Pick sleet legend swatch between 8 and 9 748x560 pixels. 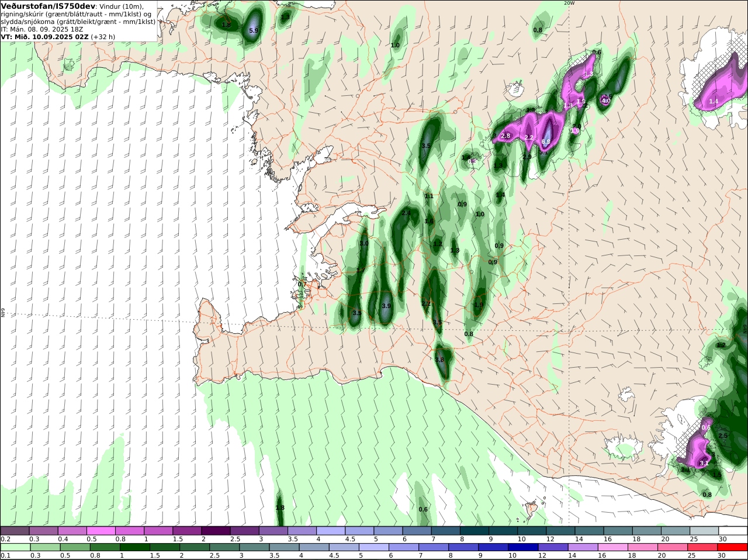[475, 531]
